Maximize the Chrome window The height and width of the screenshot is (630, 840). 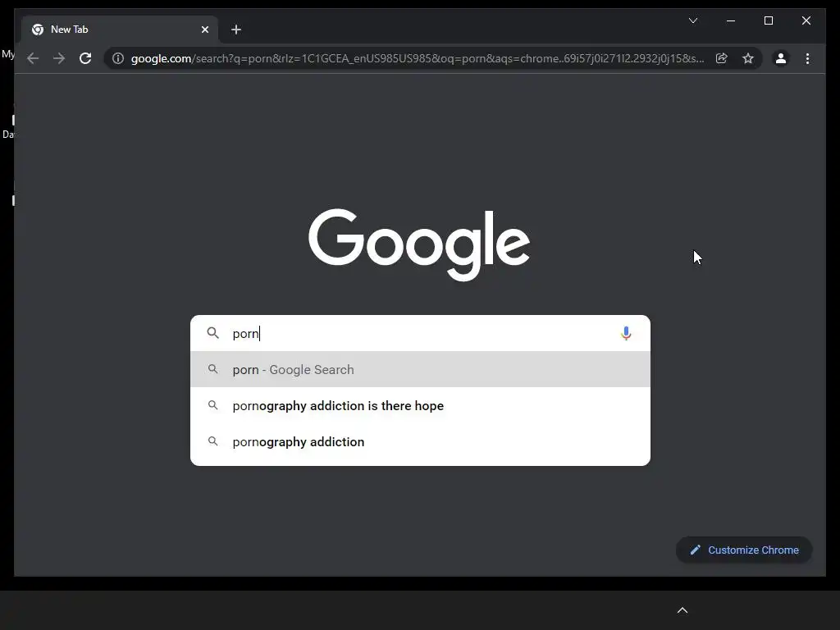click(x=768, y=21)
